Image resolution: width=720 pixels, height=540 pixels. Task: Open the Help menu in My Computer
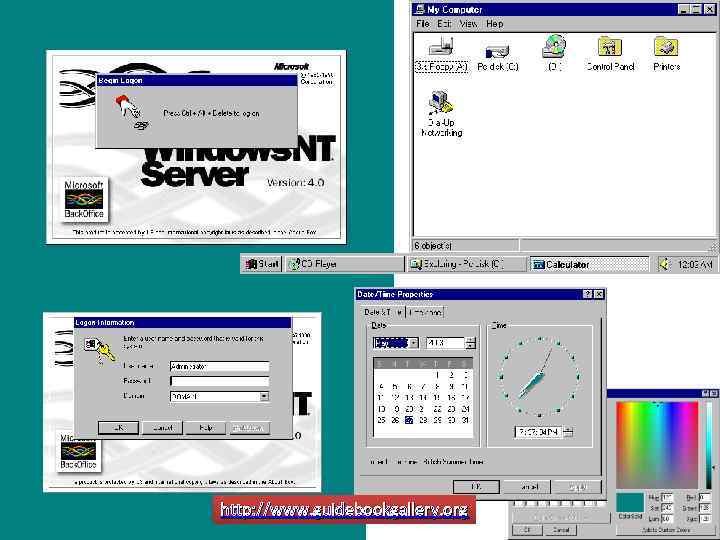pyautogui.click(x=495, y=23)
